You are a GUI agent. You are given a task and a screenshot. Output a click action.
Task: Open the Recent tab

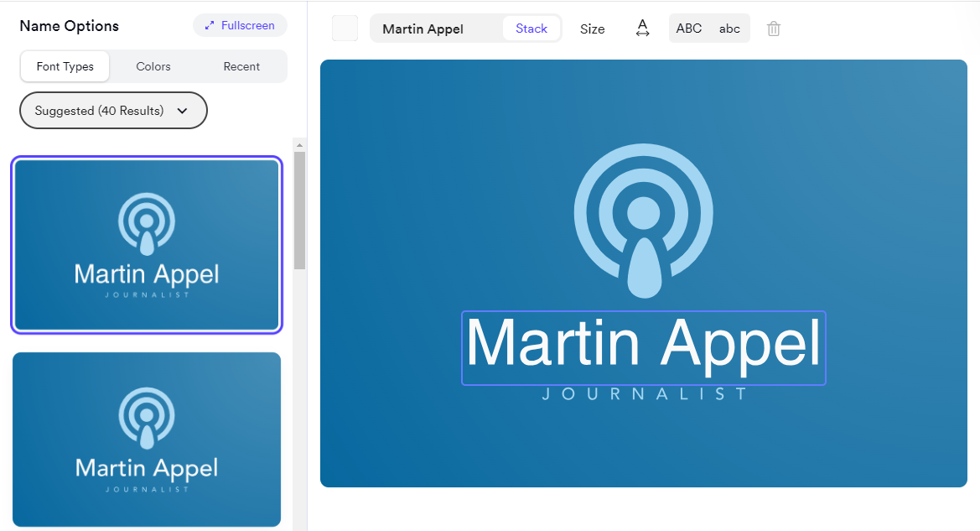click(x=241, y=66)
